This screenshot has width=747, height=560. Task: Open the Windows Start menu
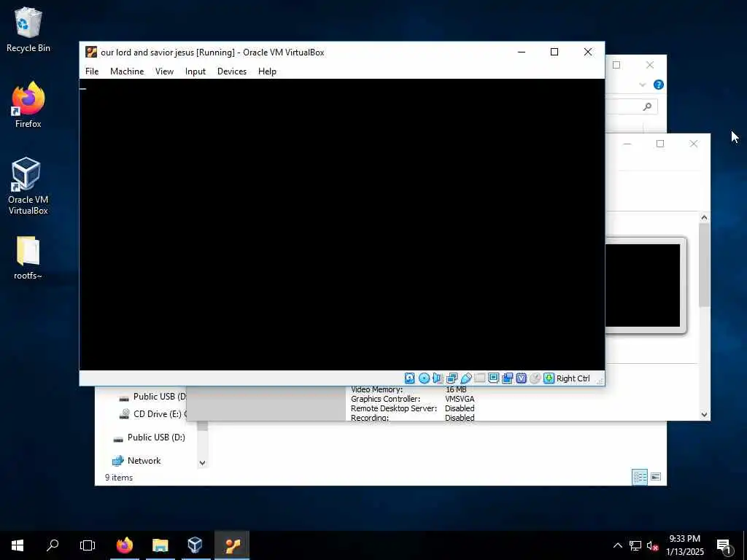18,545
